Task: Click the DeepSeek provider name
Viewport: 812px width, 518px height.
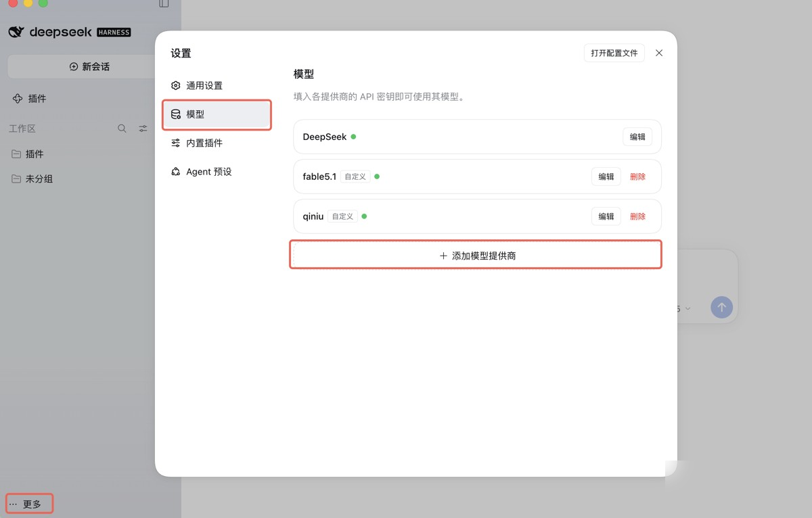Action: click(x=325, y=137)
